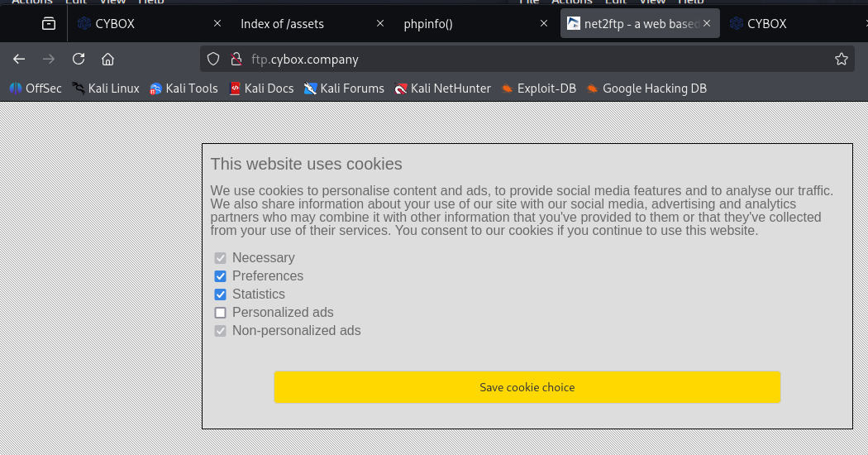
Task: Enable the Personalized ads checkbox
Action: tap(221, 313)
